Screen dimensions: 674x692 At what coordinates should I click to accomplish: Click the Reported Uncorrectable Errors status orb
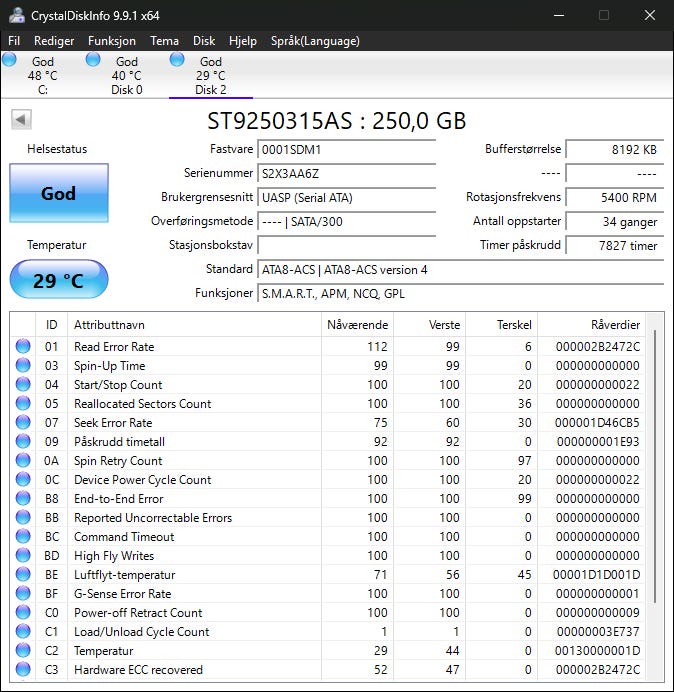[23, 517]
